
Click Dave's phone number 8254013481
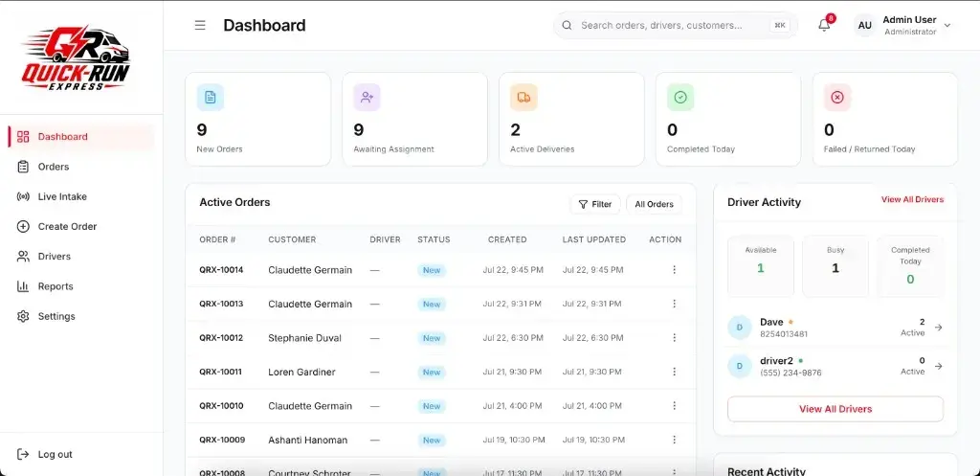pos(784,334)
